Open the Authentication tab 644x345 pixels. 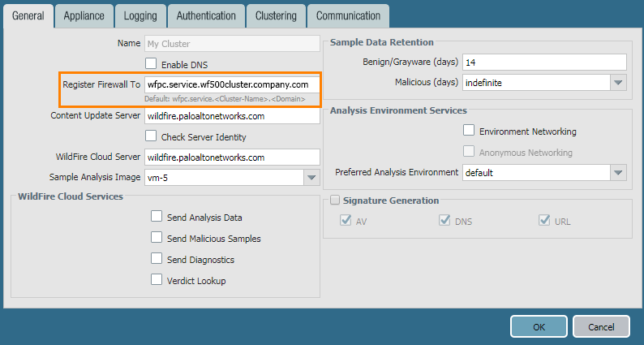point(206,15)
